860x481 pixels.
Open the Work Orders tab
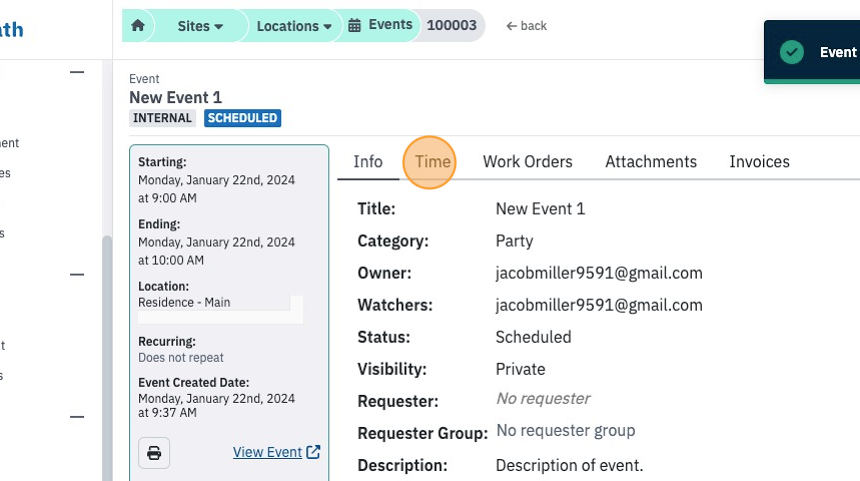coord(528,162)
